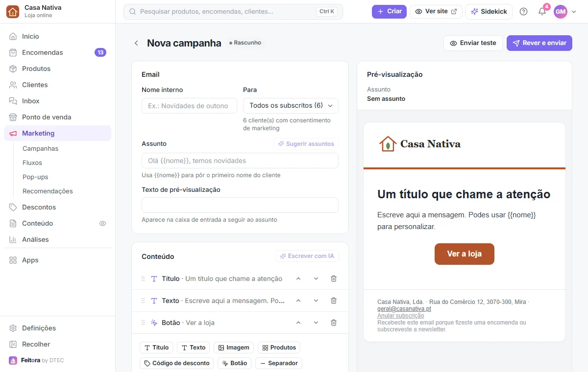Open Análises in the sidebar
Screen dimensions: 588x372
click(x=58, y=239)
